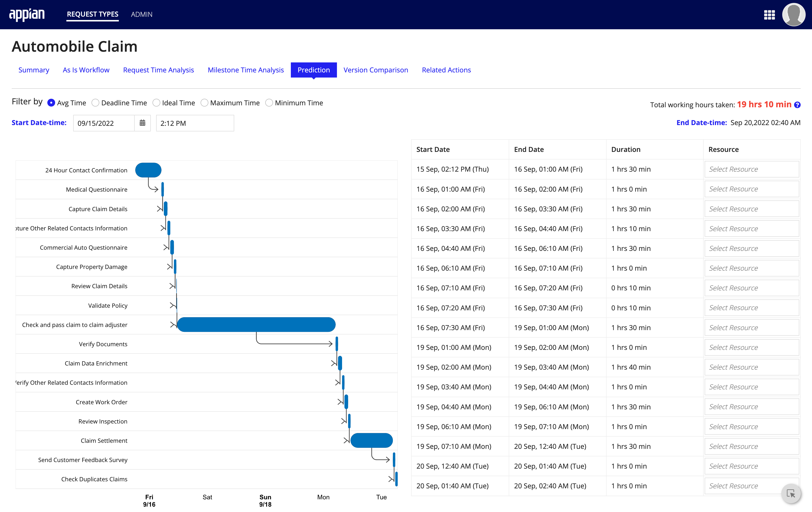Open the Admin menu
This screenshot has width=812, height=512.
[142, 14]
